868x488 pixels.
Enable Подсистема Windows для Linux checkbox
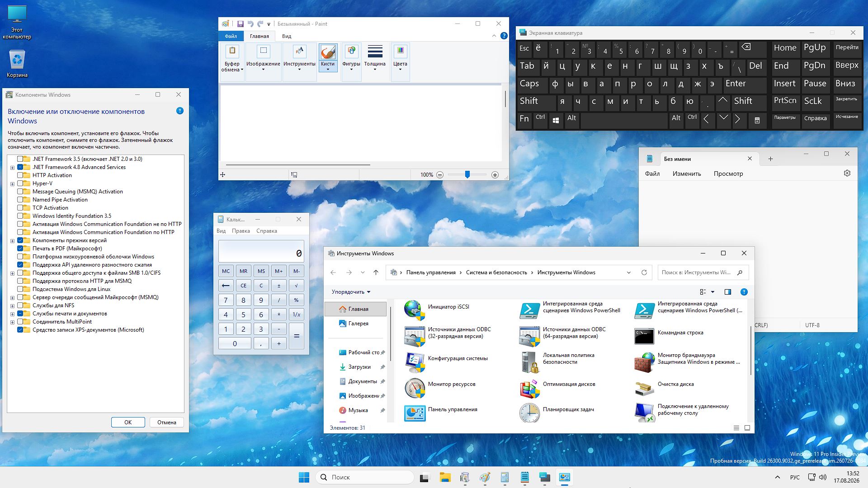point(20,289)
